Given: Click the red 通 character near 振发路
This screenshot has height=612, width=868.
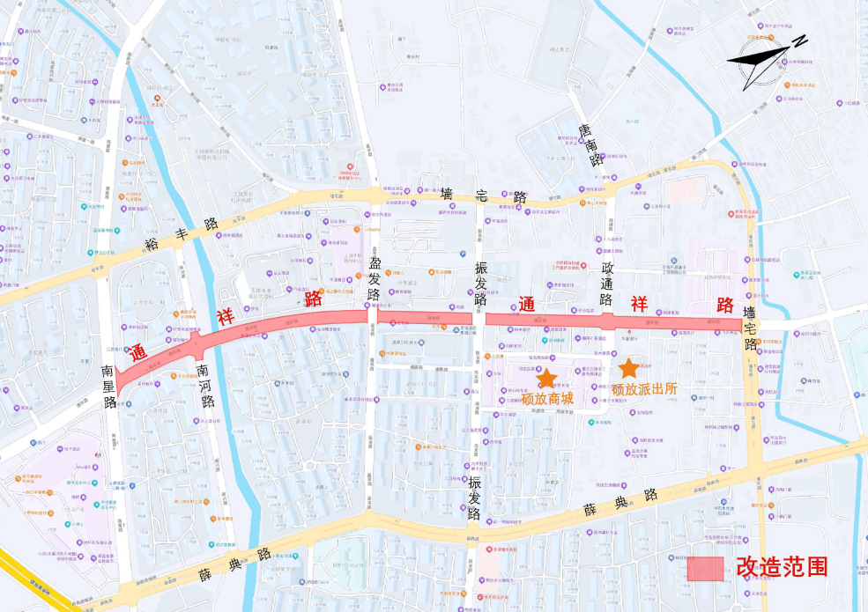Looking at the screenshot, I should coord(526,305).
